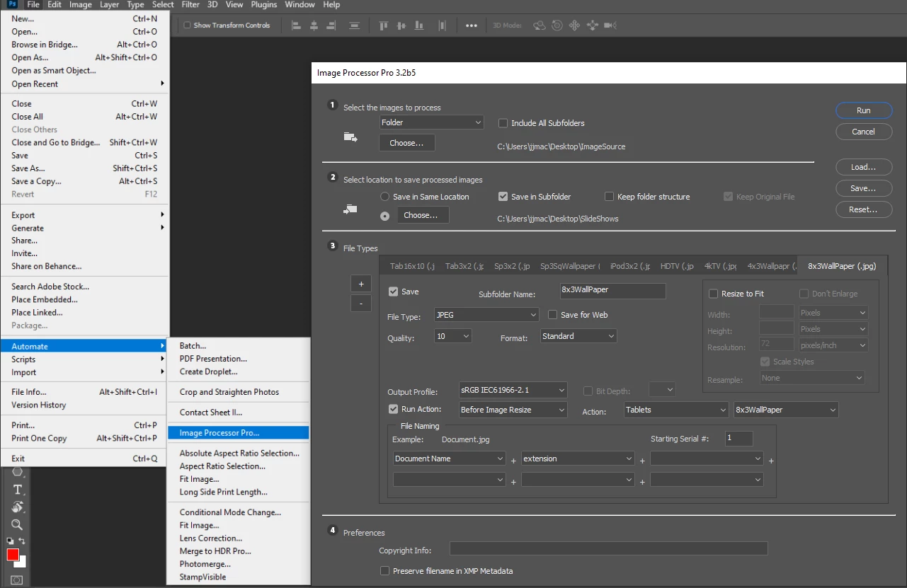Click the Align right edges icon
The height and width of the screenshot is (588, 907).
(x=331, y=25)
